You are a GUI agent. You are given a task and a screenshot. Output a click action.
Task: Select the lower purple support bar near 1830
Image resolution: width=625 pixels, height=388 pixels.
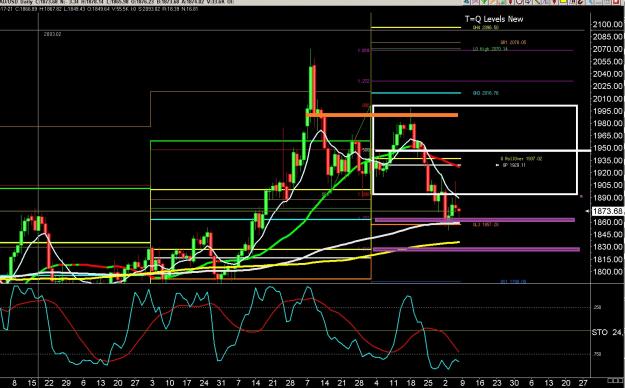[476, 250]
